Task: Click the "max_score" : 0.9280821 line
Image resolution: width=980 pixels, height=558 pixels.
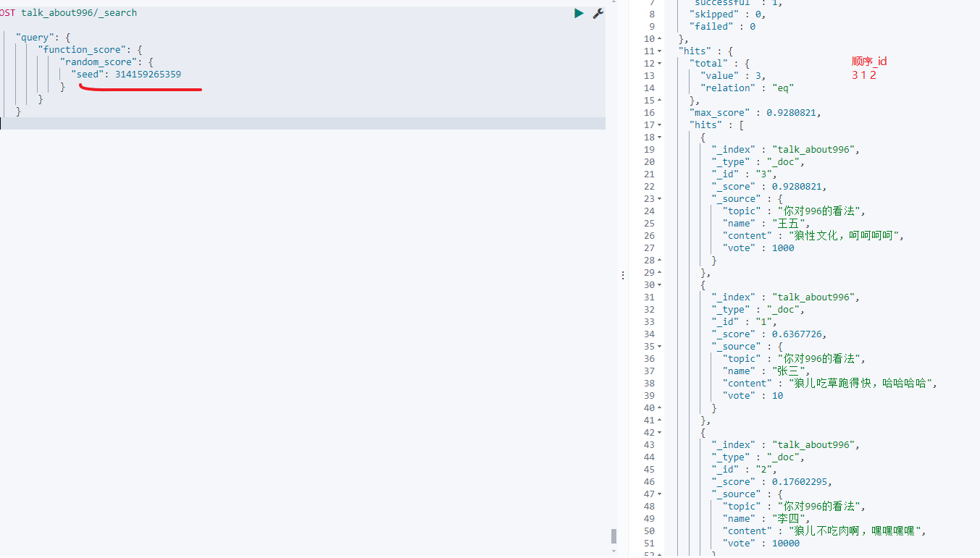Action: (755, 113)
